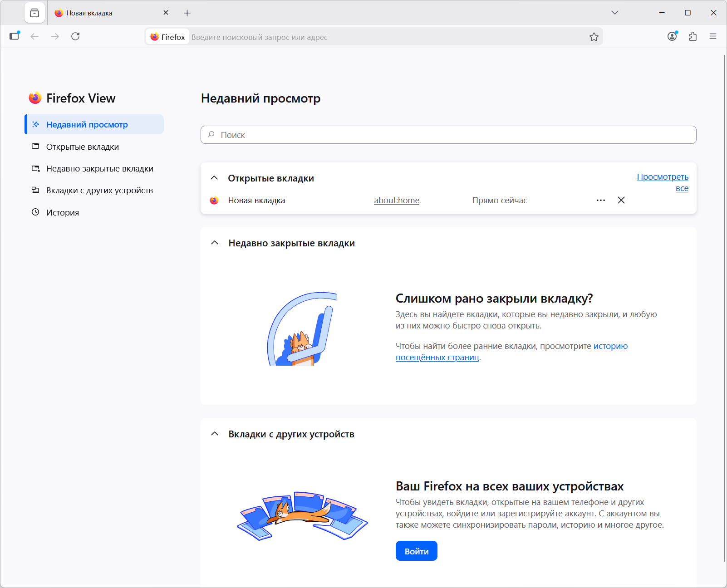The width and height of the screenshot is (727, 588).
Task: Click the new tab plus icon
Action: (x=187, y=13)
